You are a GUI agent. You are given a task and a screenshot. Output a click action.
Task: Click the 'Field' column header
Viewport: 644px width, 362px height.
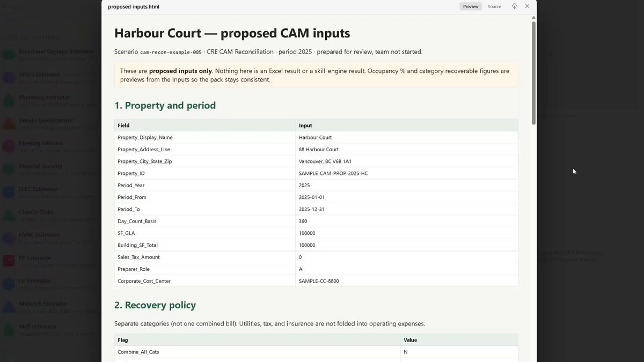(205, 125)
